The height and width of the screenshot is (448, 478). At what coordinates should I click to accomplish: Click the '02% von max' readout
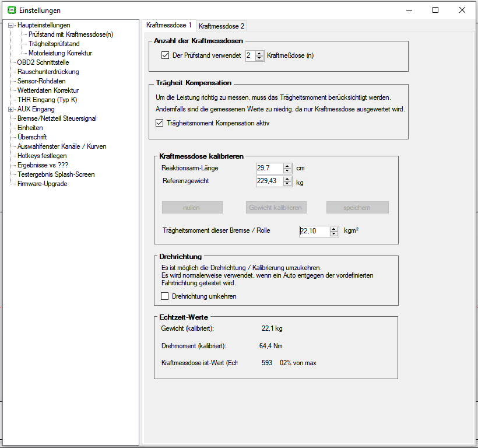(x=298, y=363)
